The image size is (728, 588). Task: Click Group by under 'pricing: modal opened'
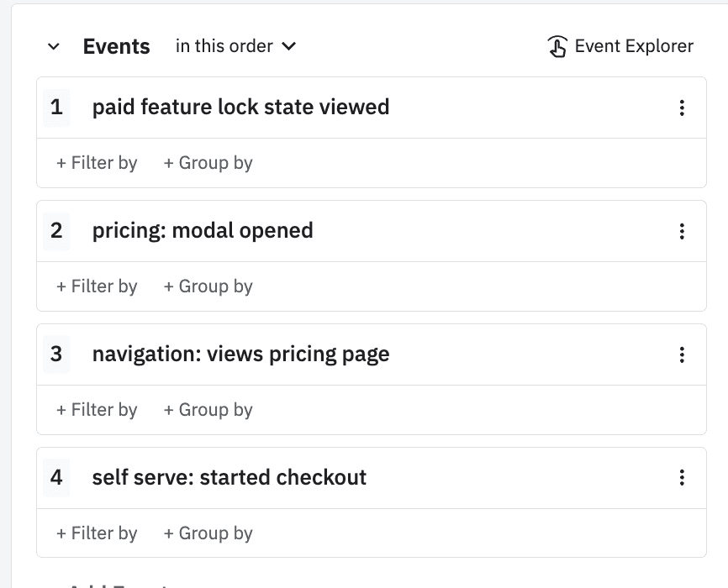click(x=208, y=286)
